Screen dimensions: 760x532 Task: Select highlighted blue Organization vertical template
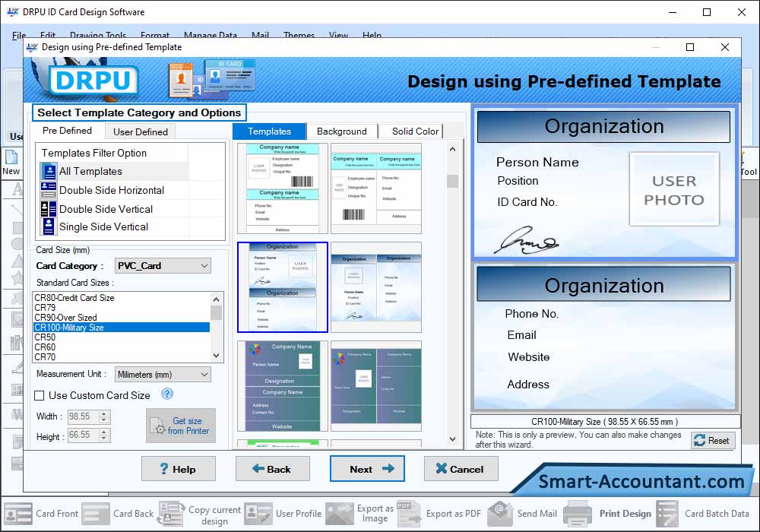click(x=283, y=287)
